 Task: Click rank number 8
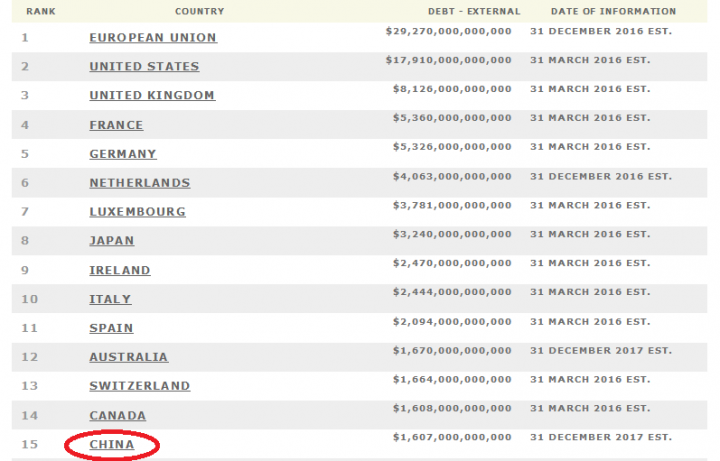[x=25, y=241]
